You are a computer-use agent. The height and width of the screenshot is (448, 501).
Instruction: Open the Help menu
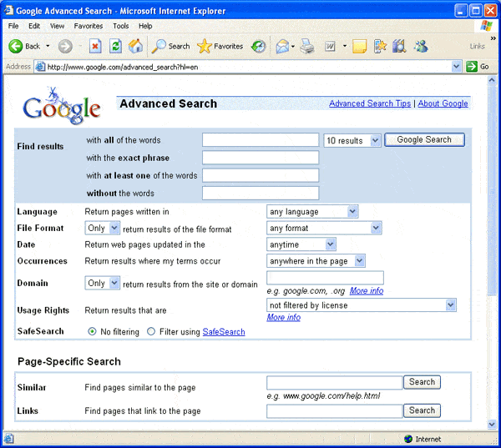coord(145,26)
